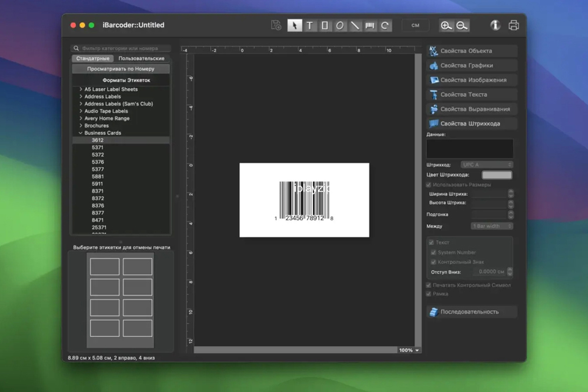Click the rotate tool icon
Image resolution: width=588 pixels, height=392 pixels.
[385, 25]
